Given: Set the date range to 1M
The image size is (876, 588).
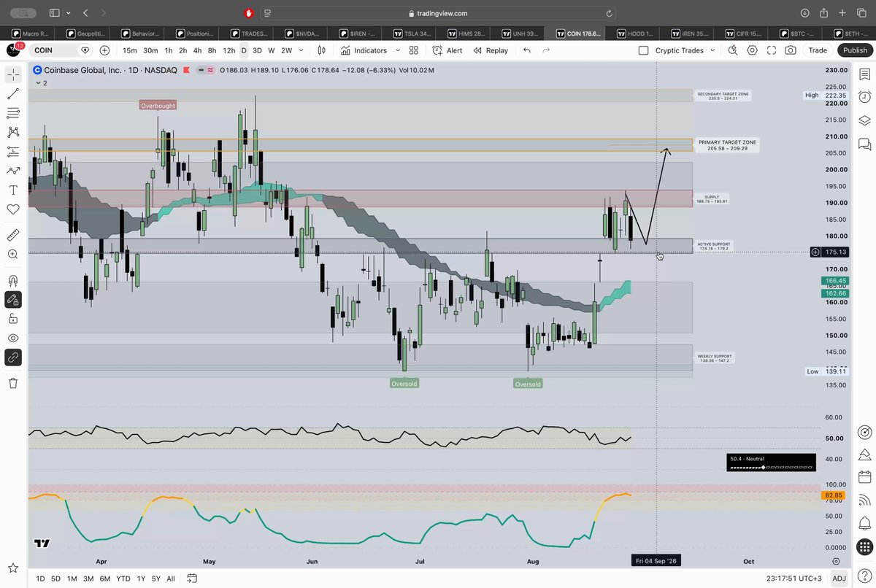Looking at the screenshot, I should pos(72,579).
